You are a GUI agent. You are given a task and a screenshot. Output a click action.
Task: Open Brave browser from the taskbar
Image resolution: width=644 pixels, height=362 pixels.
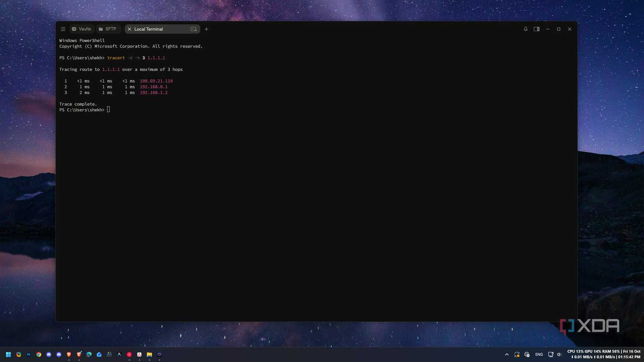(x=69, y=355)
